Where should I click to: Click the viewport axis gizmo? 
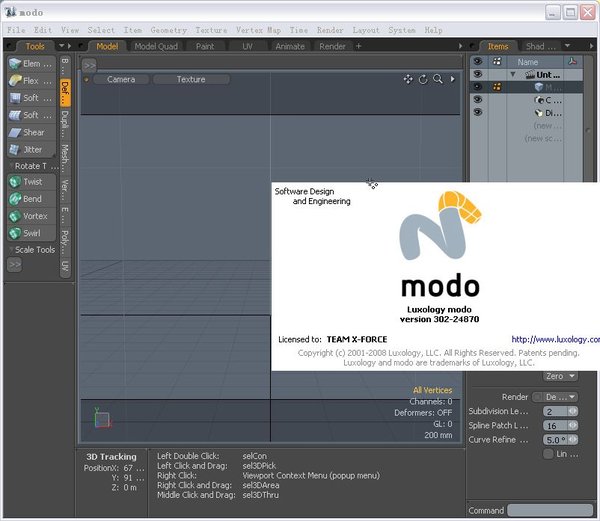coord(103,418)
